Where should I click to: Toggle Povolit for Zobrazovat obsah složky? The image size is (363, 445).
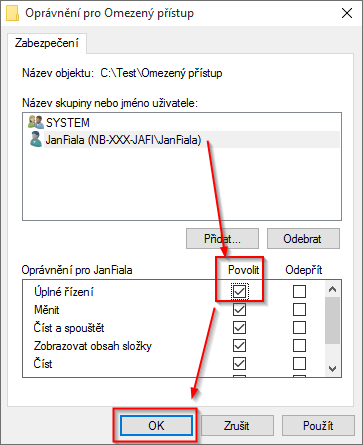(239, 345)
